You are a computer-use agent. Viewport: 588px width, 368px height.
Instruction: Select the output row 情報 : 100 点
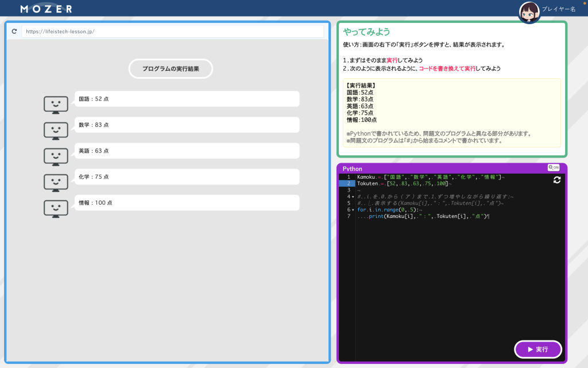[x=187, y=202]
